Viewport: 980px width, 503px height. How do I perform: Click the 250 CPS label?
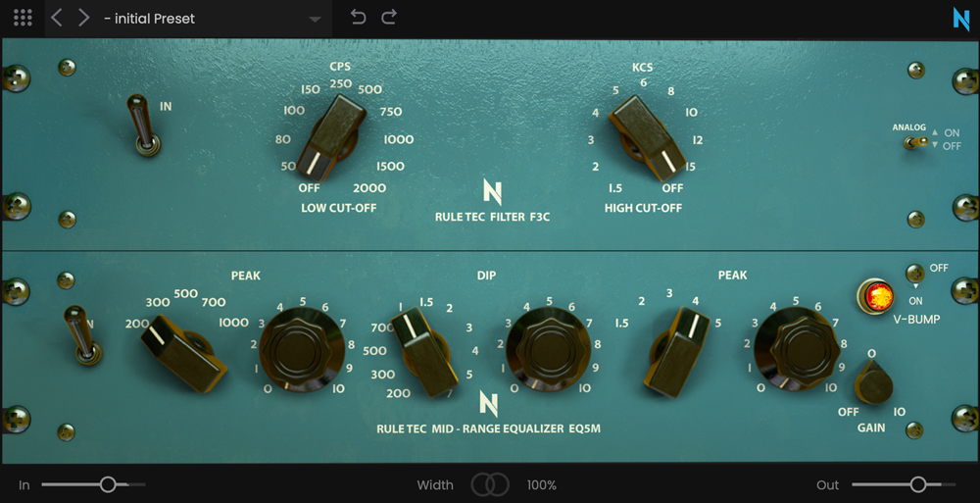click(341, 83)
